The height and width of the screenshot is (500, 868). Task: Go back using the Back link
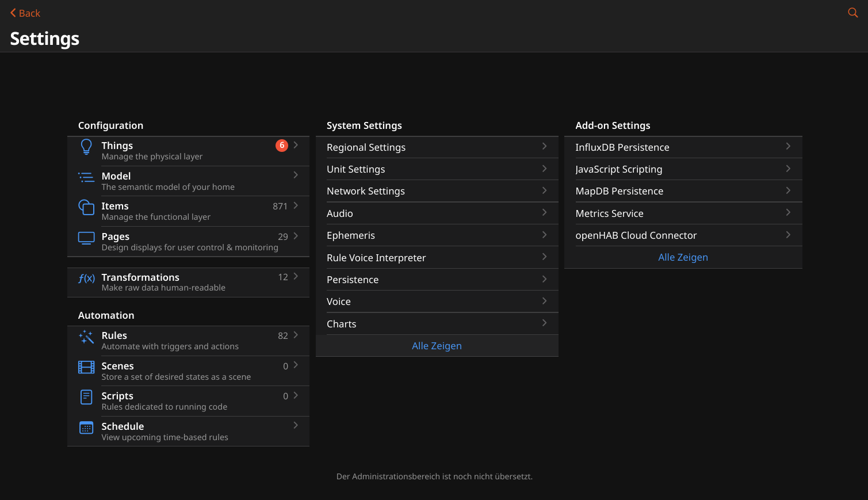point(25,13)
